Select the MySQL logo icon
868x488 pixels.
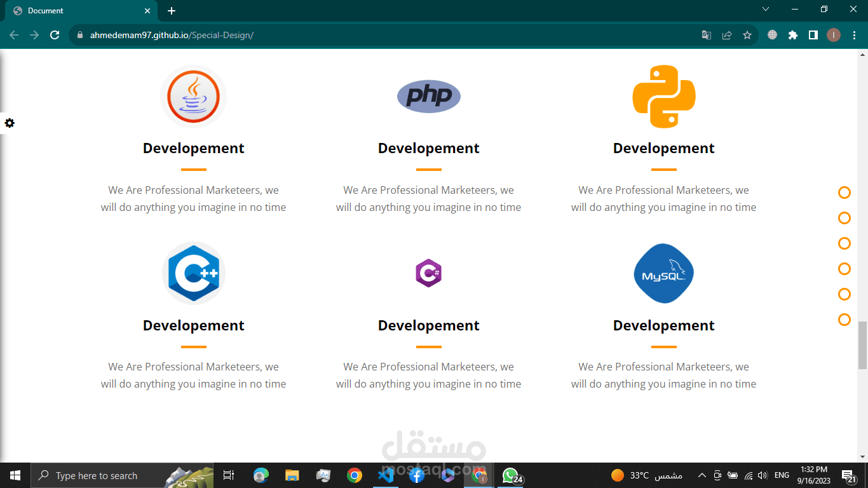[x=664, y=273]
